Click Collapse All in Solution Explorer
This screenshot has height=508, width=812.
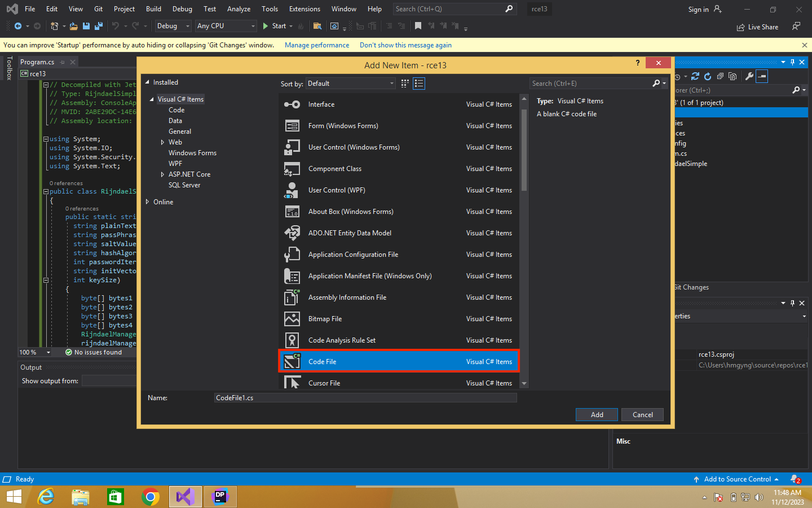pos(720,76)
